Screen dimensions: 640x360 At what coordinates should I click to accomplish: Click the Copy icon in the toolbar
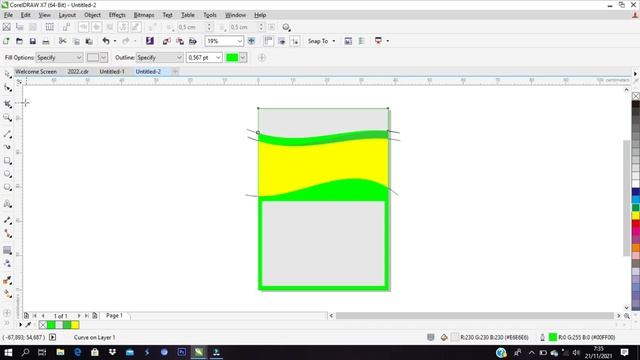point(76,41)
